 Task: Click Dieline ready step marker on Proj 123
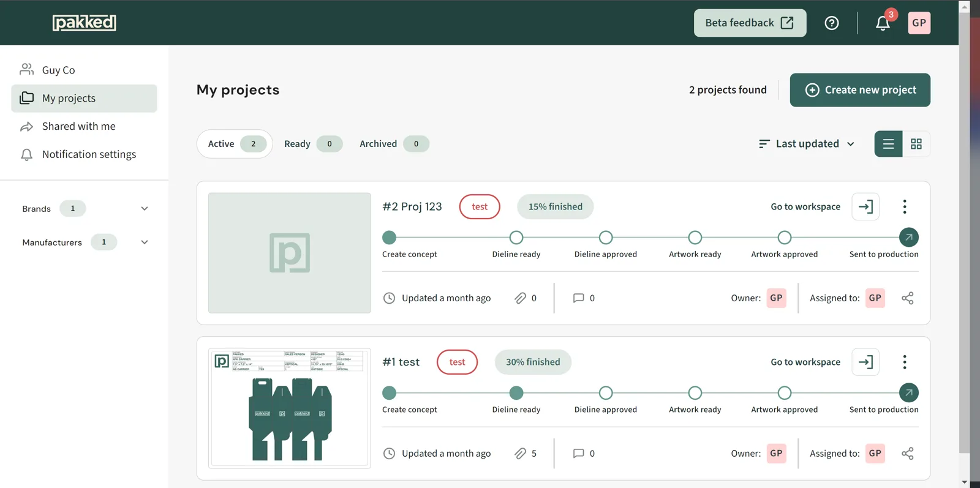[516, 238]
